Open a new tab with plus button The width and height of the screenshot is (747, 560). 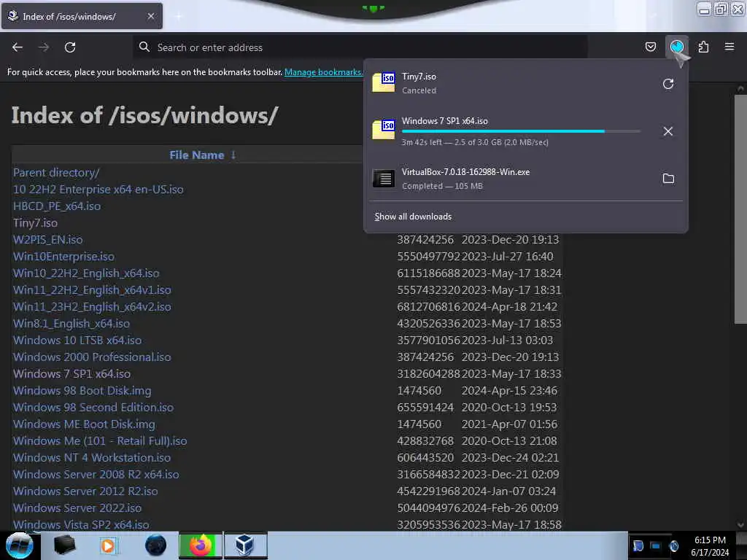pos(178,16)
